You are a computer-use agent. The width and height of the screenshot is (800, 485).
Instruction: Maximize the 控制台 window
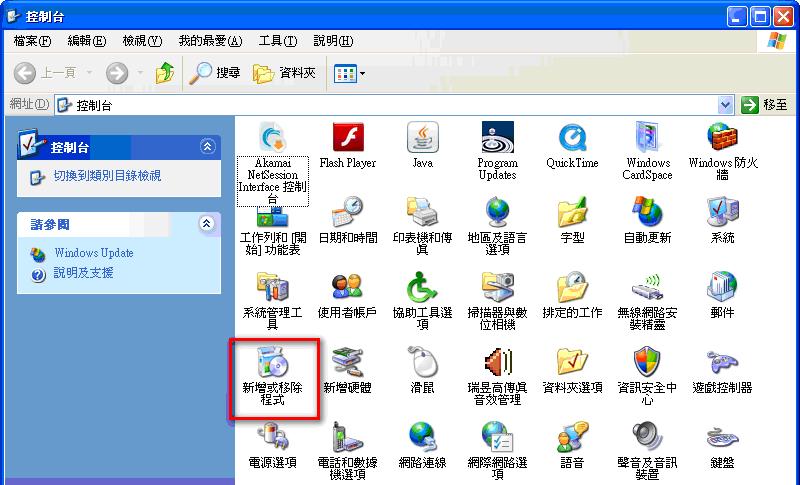pyautogui.click(x=760, y=17)
